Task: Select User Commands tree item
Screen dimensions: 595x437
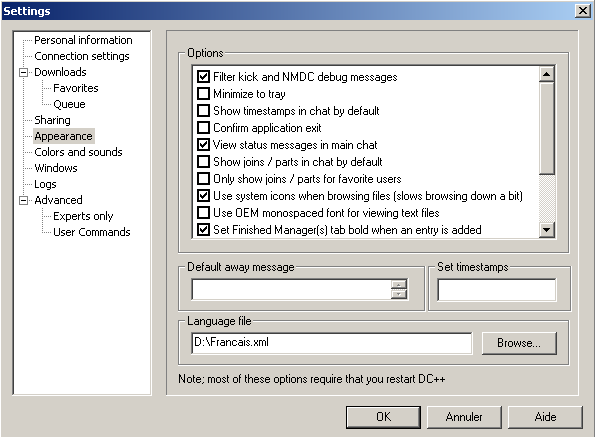Action: point(91,232)
